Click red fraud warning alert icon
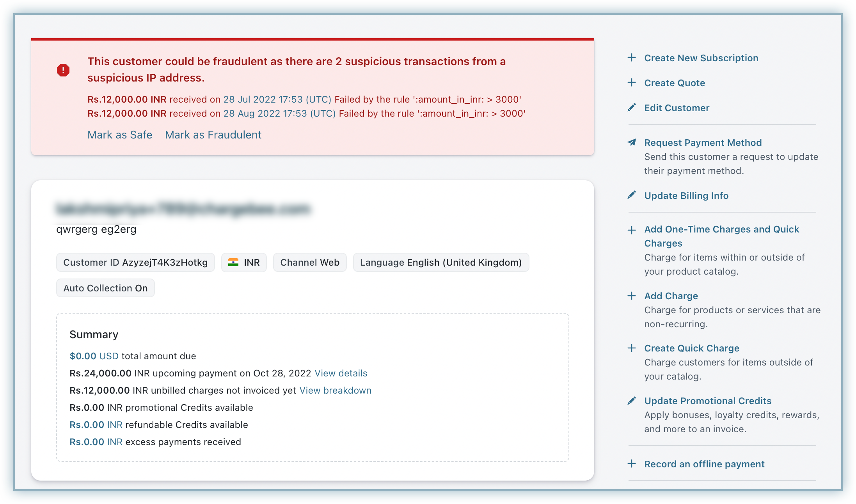The width and height of the screenshot is (856, 504). point(63,70)
